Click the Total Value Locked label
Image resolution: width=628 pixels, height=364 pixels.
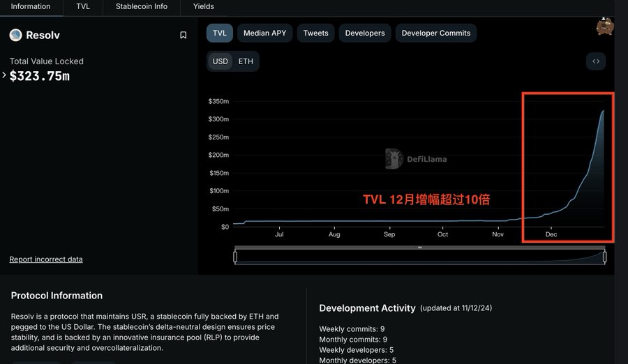click(47, 61)
